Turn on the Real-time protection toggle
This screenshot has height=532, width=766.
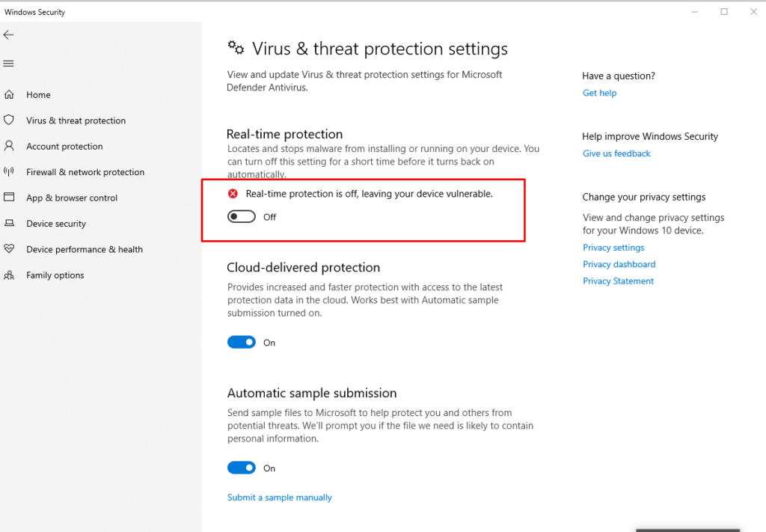(242, 216)
